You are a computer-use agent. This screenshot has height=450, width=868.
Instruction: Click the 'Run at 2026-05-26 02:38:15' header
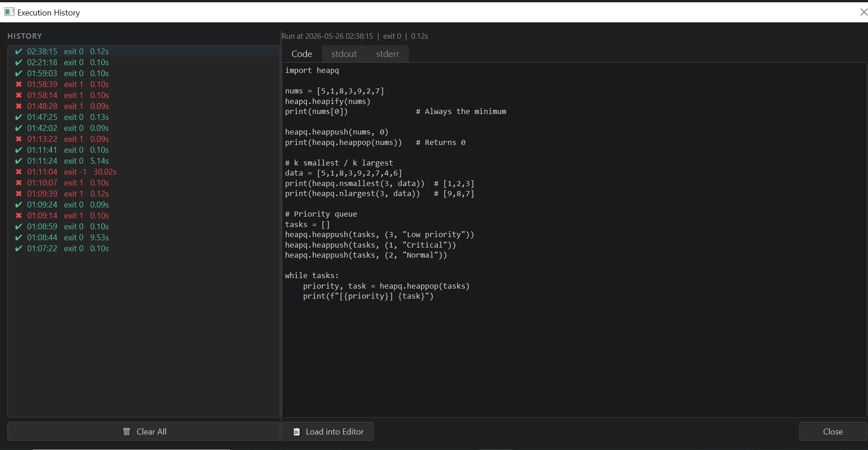[x=327, y=36]
